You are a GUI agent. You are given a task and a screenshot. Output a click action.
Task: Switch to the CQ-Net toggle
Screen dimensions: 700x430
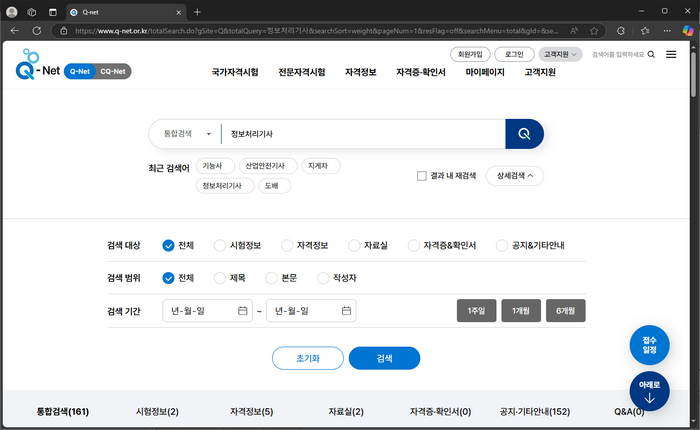click(x=113, y=71)
